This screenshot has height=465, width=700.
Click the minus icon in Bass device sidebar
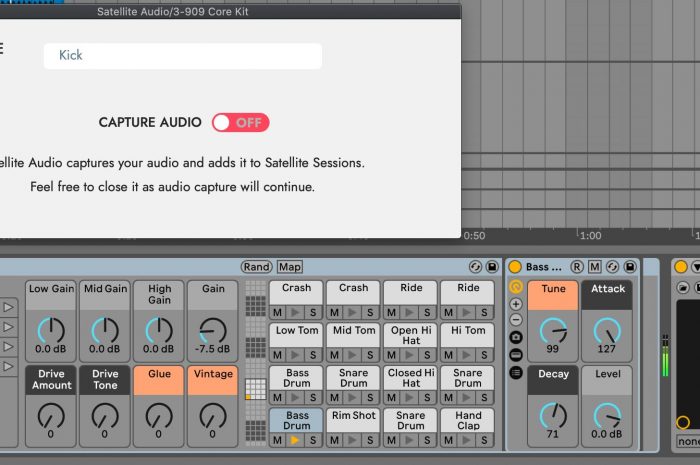pyautogui.click(x=516, y=320)
